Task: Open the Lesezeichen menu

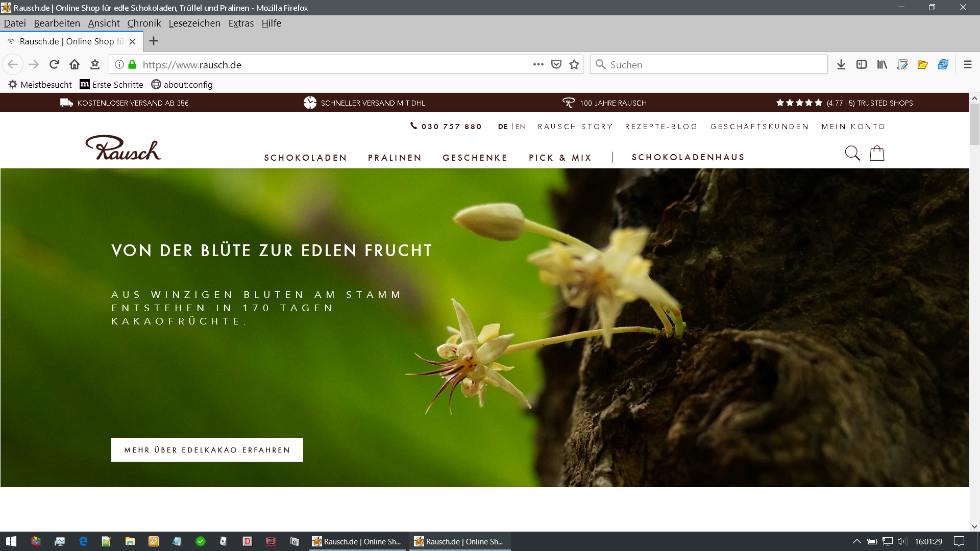Action: coord(194,23)
